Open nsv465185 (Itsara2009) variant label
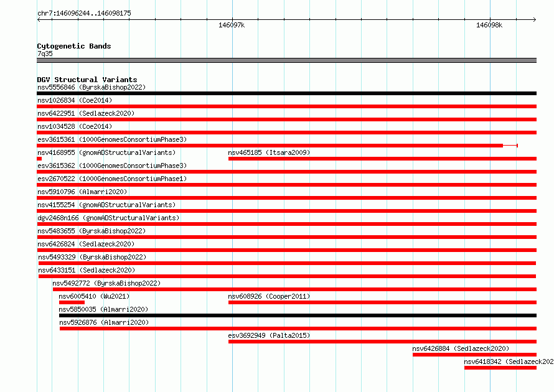The width and height of the screenshot is (554, 392). click(269, 152)
